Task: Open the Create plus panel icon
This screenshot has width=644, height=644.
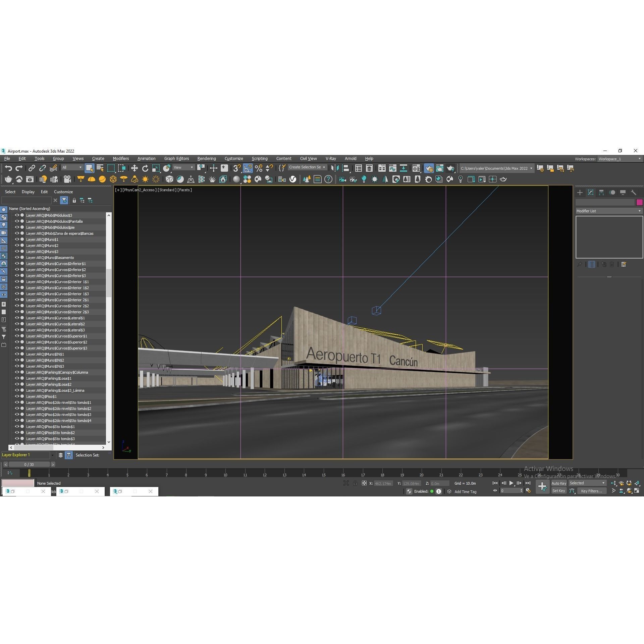Action: click(580, 193)
